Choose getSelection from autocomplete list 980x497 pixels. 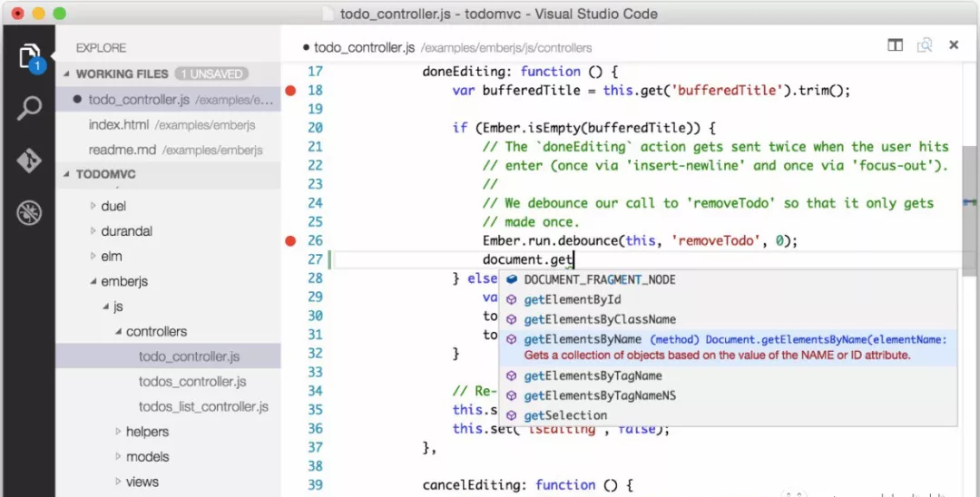pyautogui.click(x=728, y=416)
